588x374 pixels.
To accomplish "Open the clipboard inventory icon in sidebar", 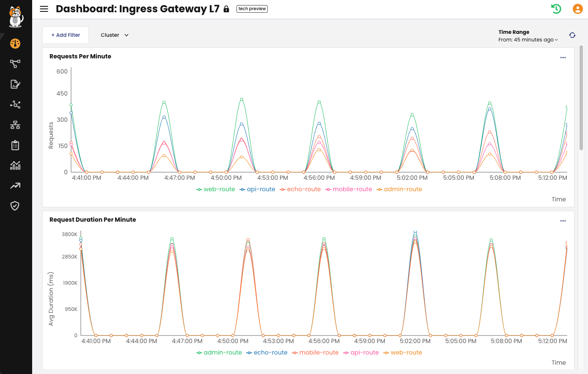I will click(x=15, y=145).
